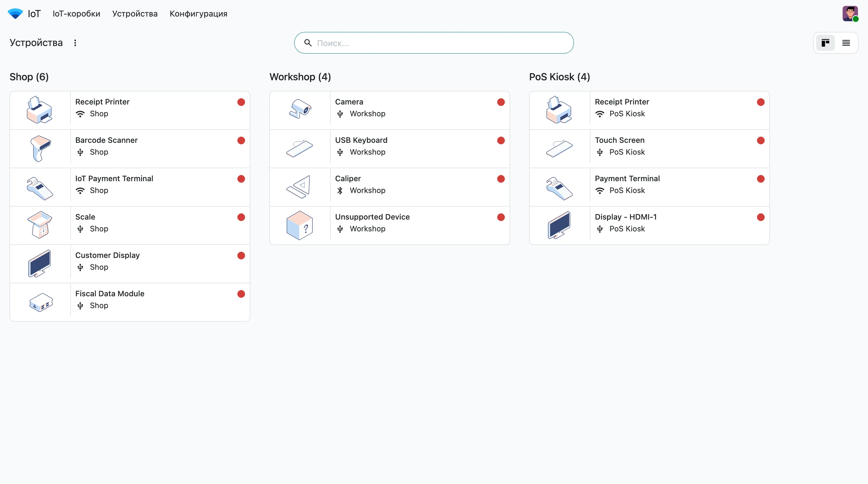Image resolution: width=868 pixels, height=484 pixels.
Task: Click the Display - HDMI-1 title text
Action: click(x=626, y=217)
